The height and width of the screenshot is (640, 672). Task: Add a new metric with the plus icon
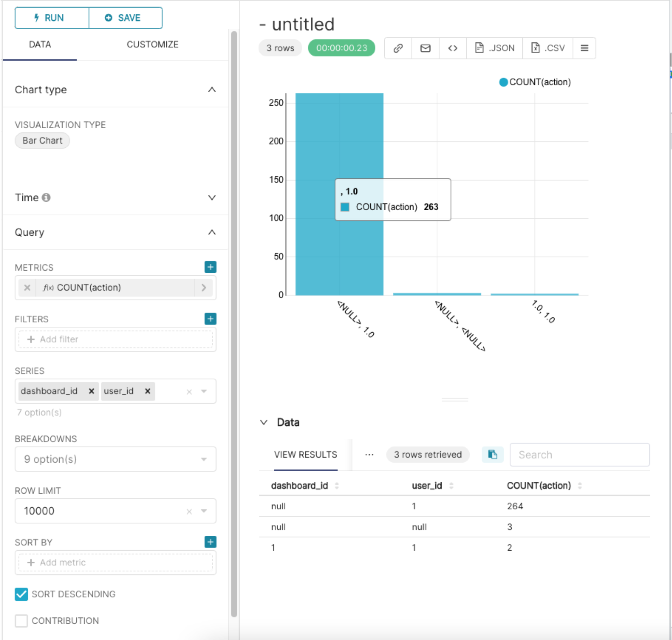(x=210, y=267)
